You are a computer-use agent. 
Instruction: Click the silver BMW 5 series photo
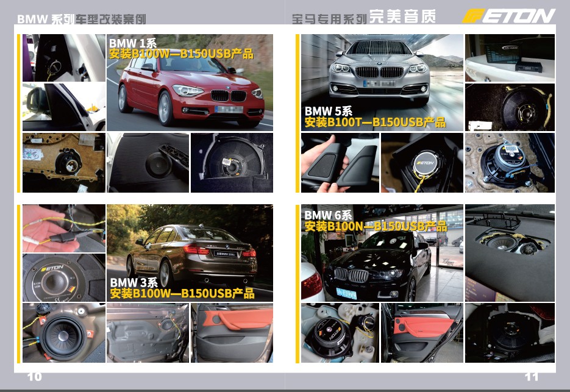[382, 82]
